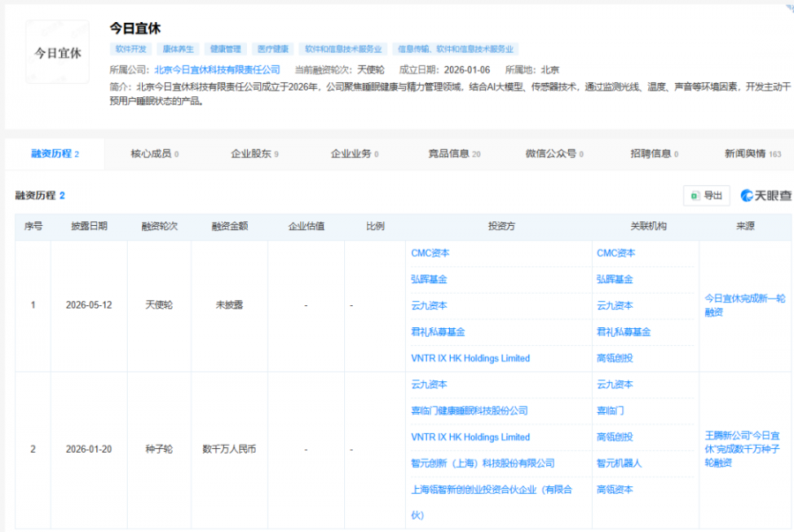Image resolution: width=794 pixels, height=532 pixels.
Task: Switch to the 企业股东 tab
Action: [254, 154]
